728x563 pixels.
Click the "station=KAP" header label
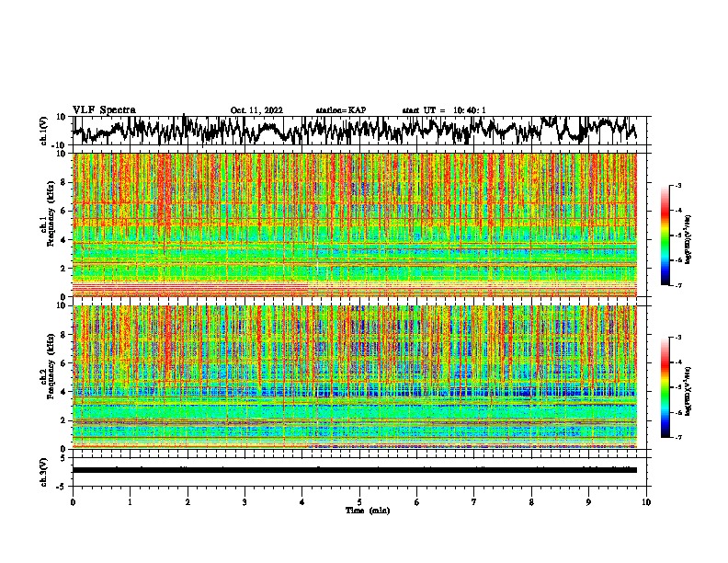pyautogui.click(x=341, y=110)
